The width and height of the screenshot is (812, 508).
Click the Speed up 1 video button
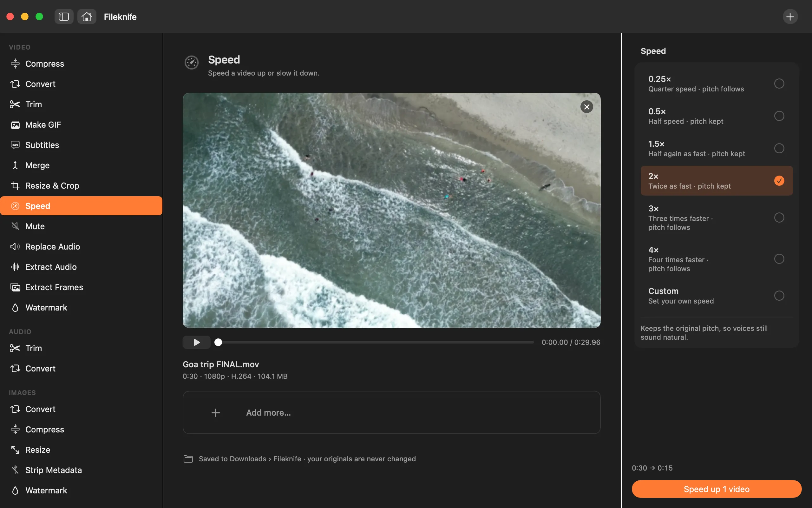(x=717, y=489)
